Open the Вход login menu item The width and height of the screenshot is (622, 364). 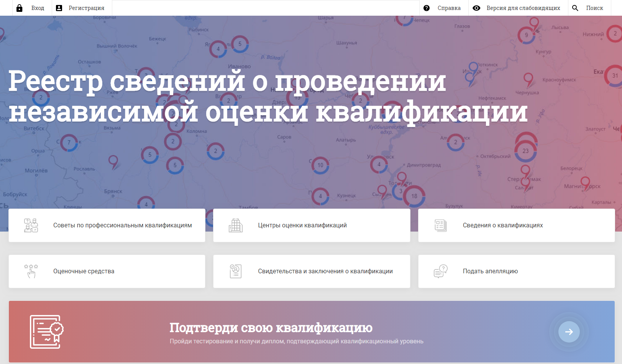click(38, 8)
